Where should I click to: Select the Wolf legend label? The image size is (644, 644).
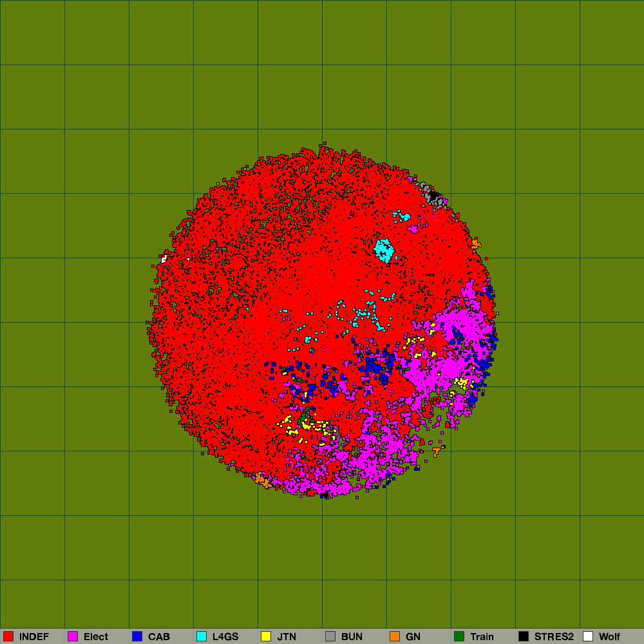click(x=609, y=637)
